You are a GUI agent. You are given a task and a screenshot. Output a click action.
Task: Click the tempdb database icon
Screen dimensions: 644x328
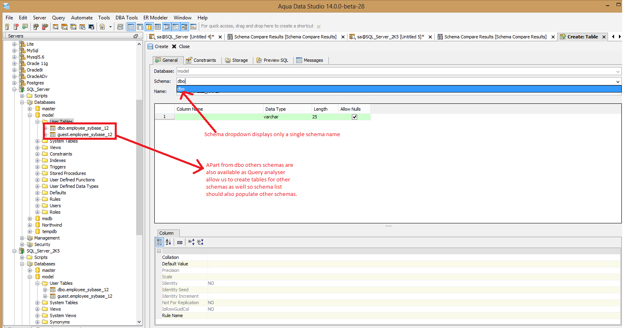[x=38, y=231]
